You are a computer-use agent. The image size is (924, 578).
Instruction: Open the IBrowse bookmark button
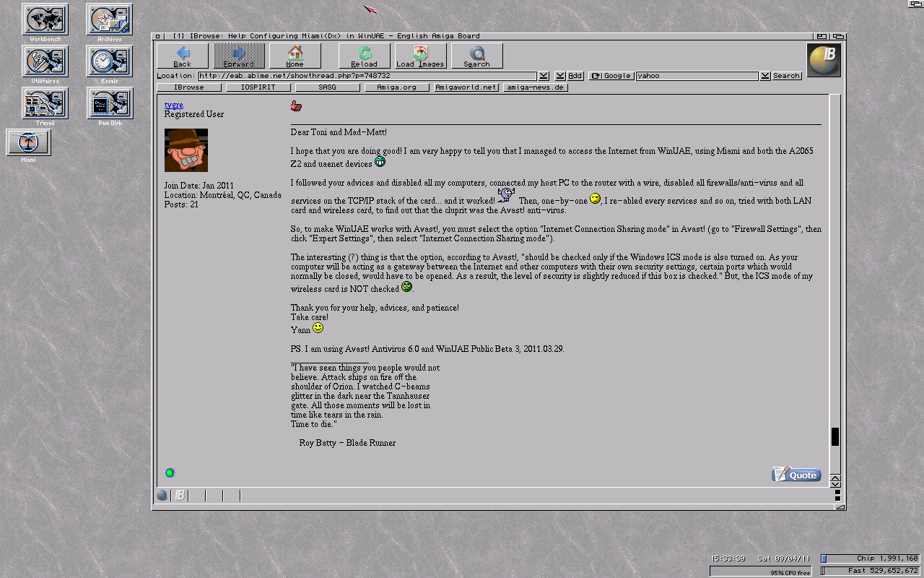point(189,87)
